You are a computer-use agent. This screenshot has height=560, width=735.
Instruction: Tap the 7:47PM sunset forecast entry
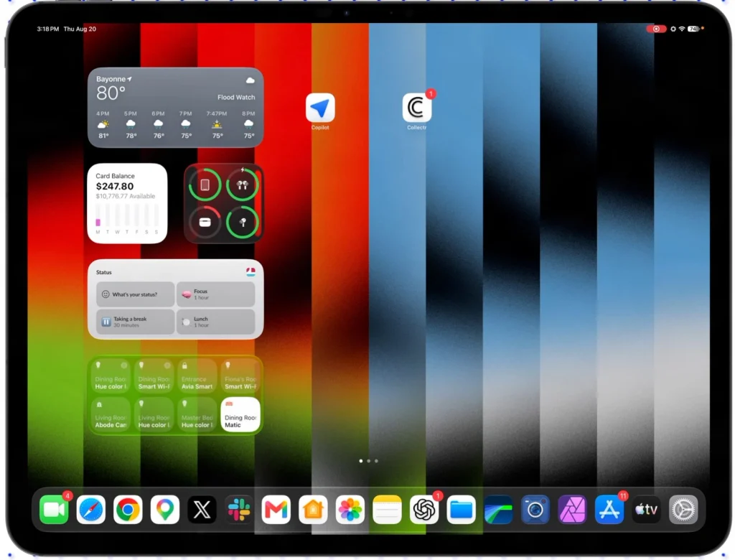(x=217, y=124)
